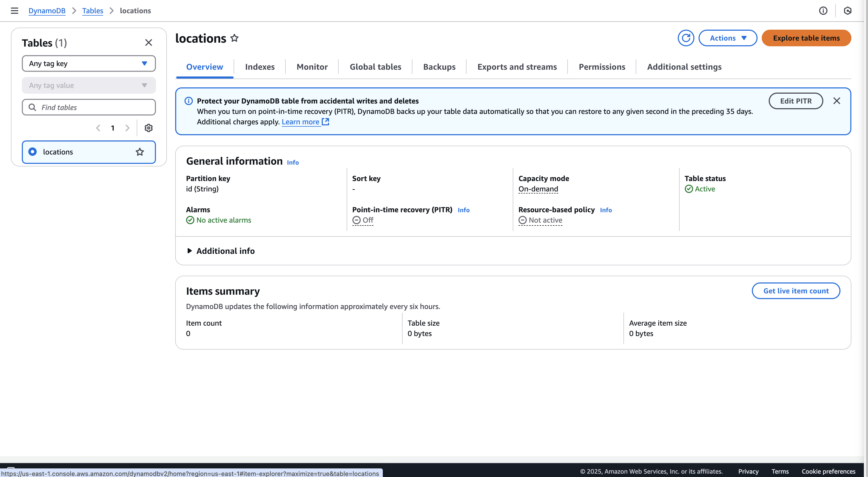Click Info link beside Resource-based policy
The image size is (868, 477).
coord(606,210)
